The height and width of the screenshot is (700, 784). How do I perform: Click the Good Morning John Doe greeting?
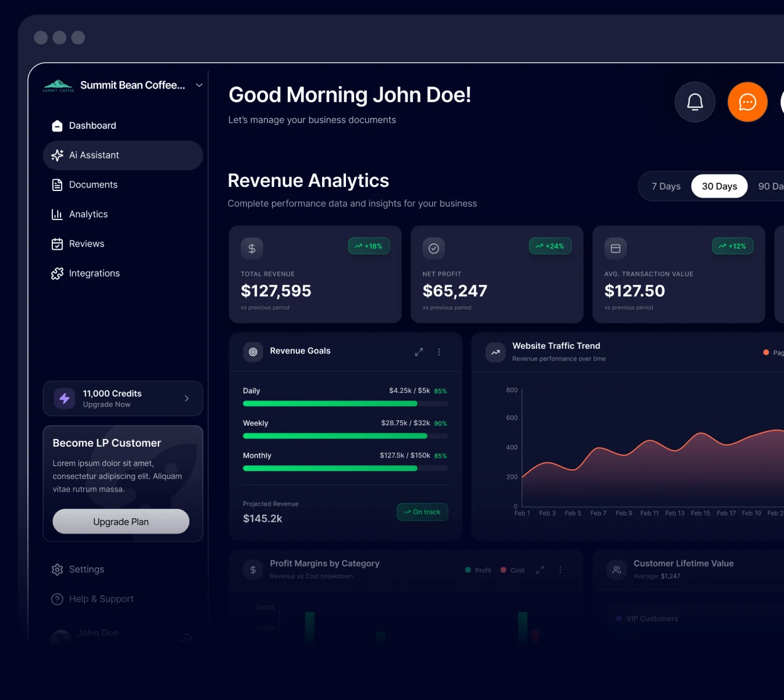click(x=349, y=95)
